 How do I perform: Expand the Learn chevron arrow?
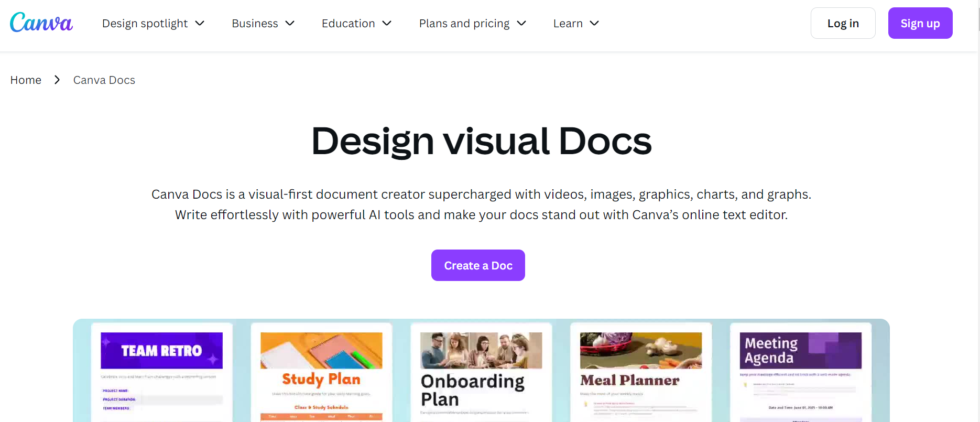coord(594,24)
